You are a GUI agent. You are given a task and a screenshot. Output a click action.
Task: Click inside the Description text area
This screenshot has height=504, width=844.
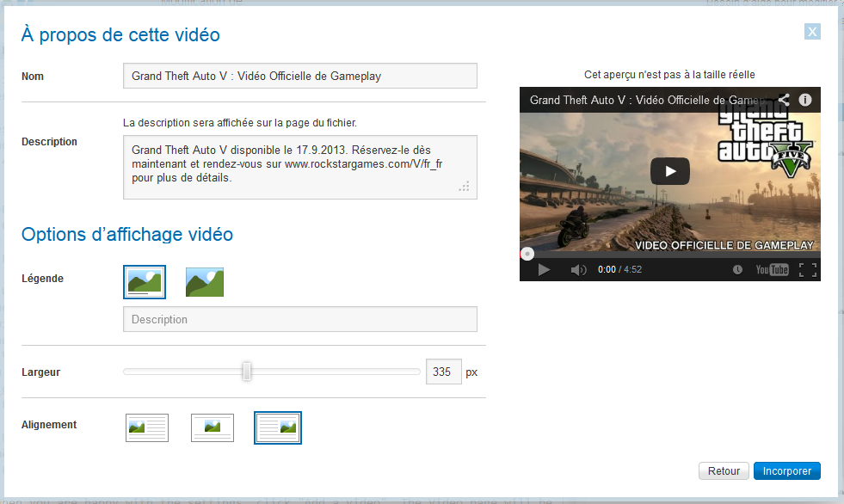pos(299,167)
